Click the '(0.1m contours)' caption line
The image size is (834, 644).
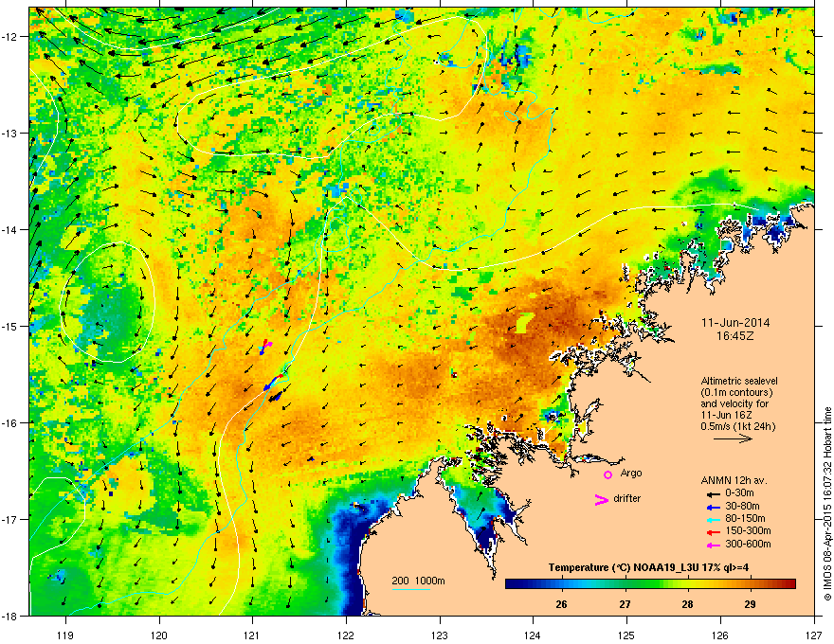click(x=736, y=393)
